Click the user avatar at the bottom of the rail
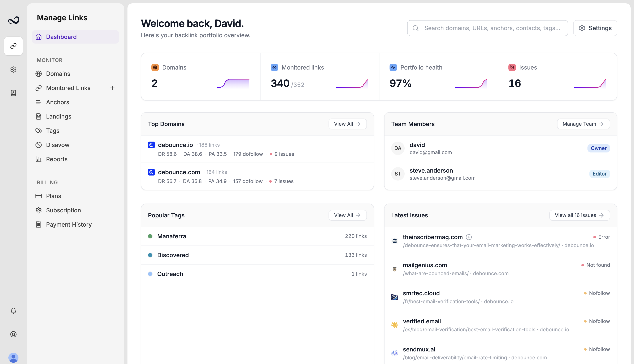 13,358
